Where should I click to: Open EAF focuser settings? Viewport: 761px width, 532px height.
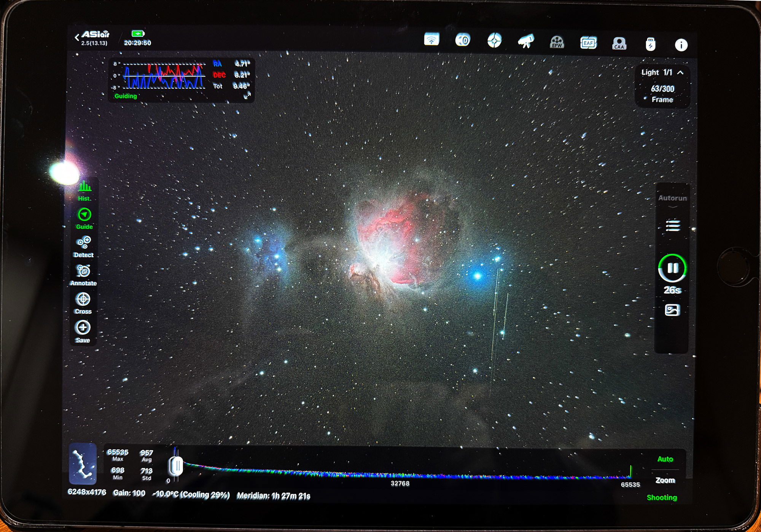588,43
